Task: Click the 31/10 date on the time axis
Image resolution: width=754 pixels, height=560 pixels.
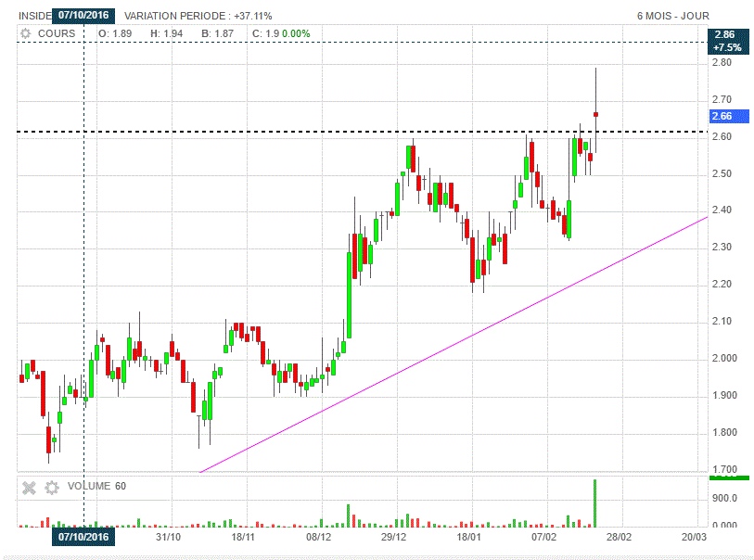Action: 168,537
